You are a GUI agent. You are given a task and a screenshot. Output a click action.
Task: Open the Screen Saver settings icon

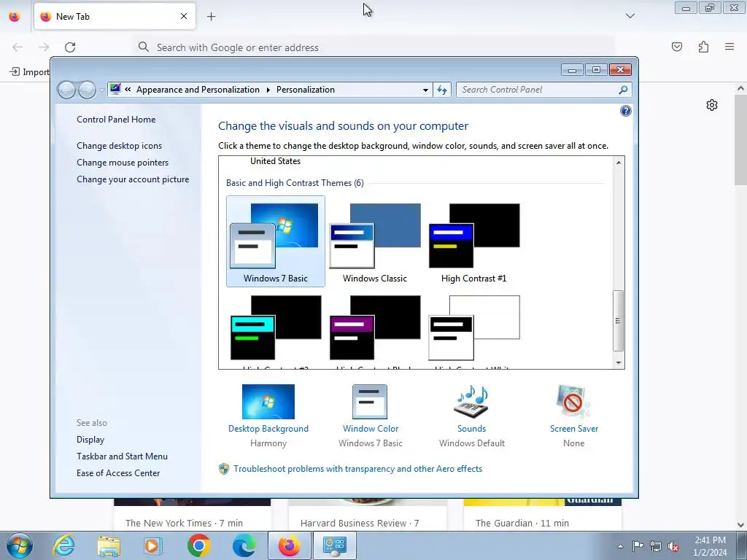[x=573, y=402]
